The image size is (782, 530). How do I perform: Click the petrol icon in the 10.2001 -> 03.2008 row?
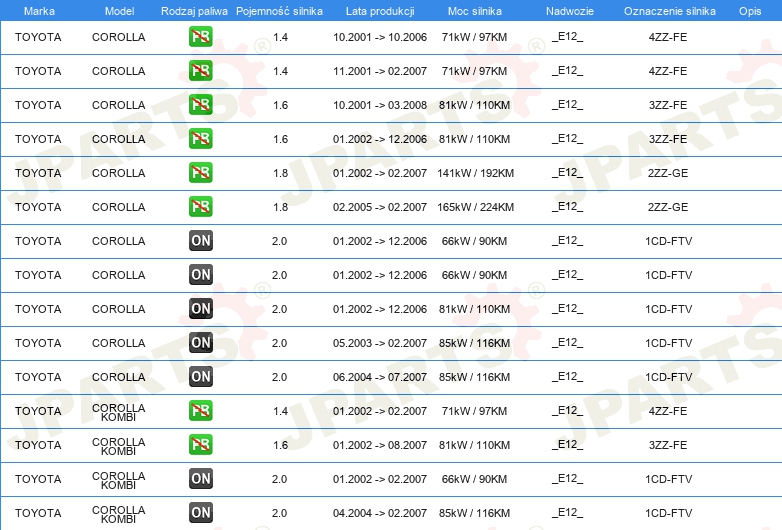click(200, 105)
